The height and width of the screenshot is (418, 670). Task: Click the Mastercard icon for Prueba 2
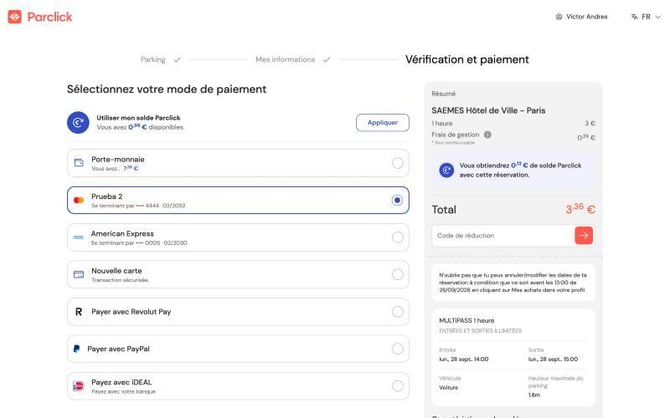point(79,200)
